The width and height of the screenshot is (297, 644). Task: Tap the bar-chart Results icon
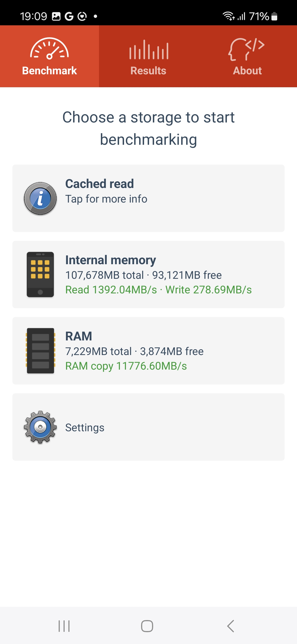(148, 50)
